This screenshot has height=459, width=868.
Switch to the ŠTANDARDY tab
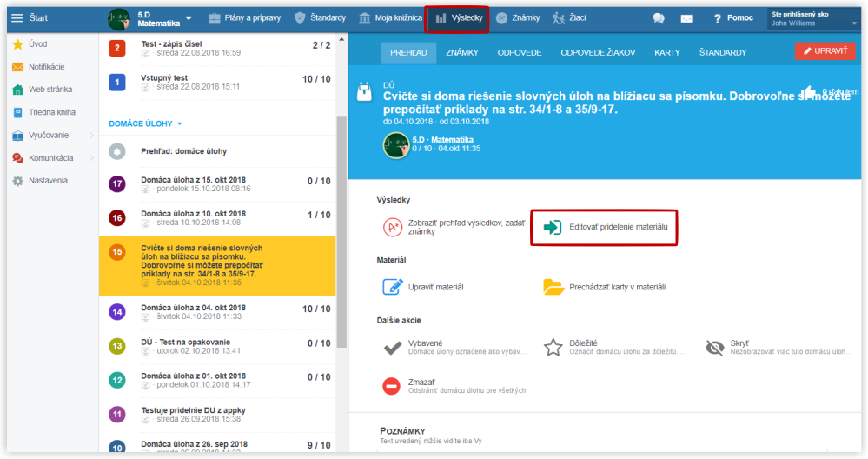point(722,53)
